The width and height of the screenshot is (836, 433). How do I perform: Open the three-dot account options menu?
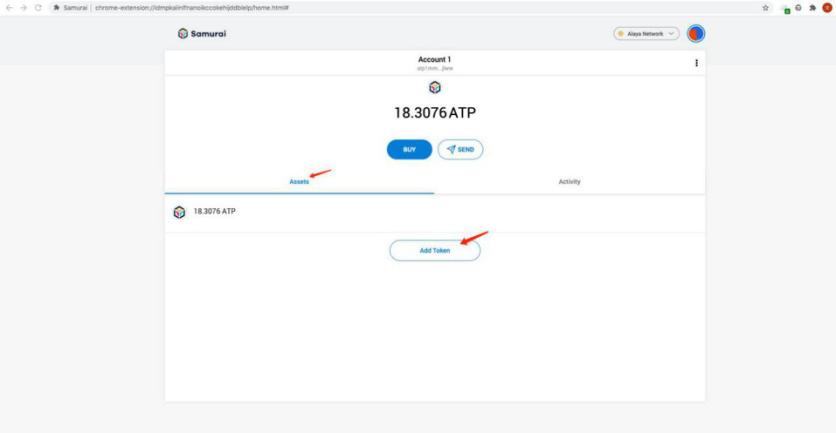click(x=696, y=63)
